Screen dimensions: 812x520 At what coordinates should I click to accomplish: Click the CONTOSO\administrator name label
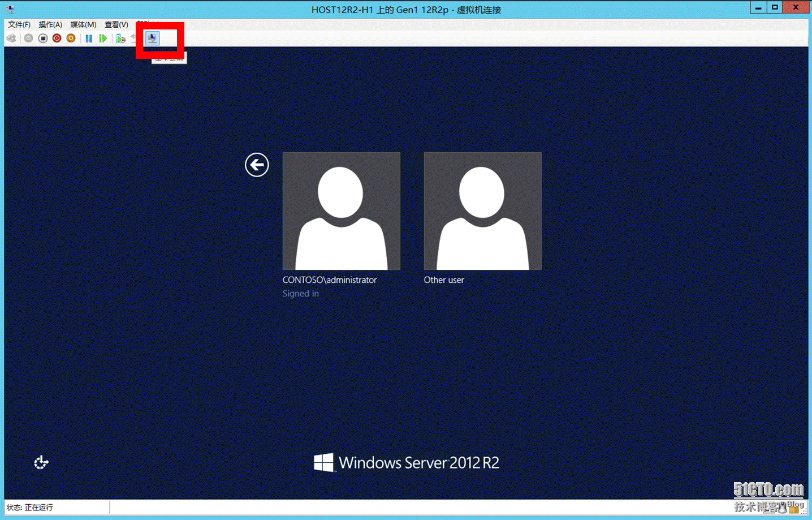(330, 280)
